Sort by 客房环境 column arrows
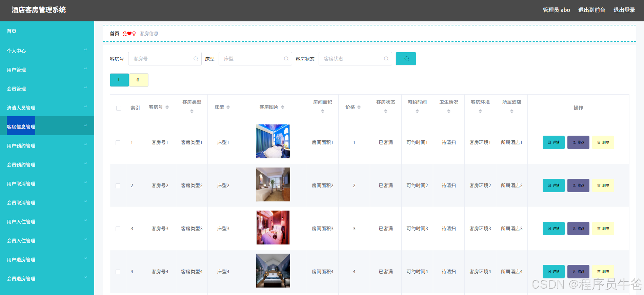Screen dimensions: 644x295 tap(480, 111)
